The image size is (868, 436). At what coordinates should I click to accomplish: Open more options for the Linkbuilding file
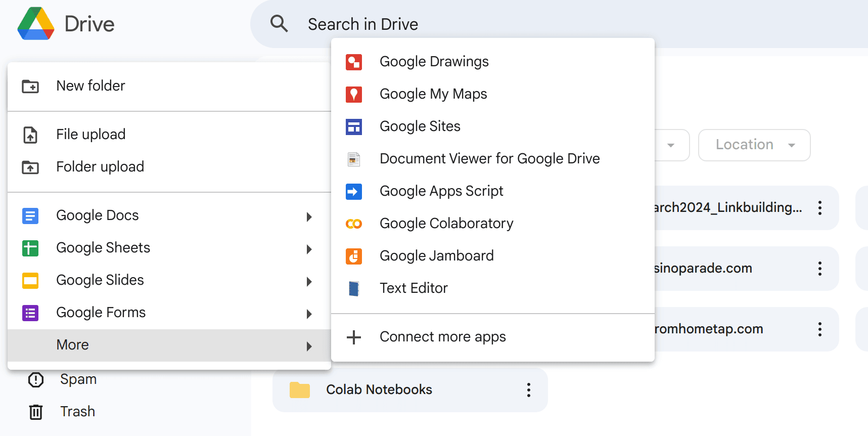(820, 208)
